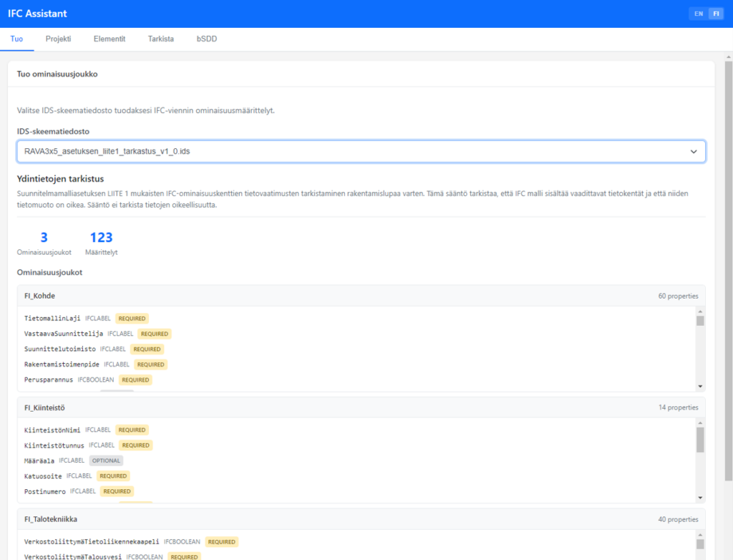
Task: Open the Projekti tab
Action: click(58, 39)
